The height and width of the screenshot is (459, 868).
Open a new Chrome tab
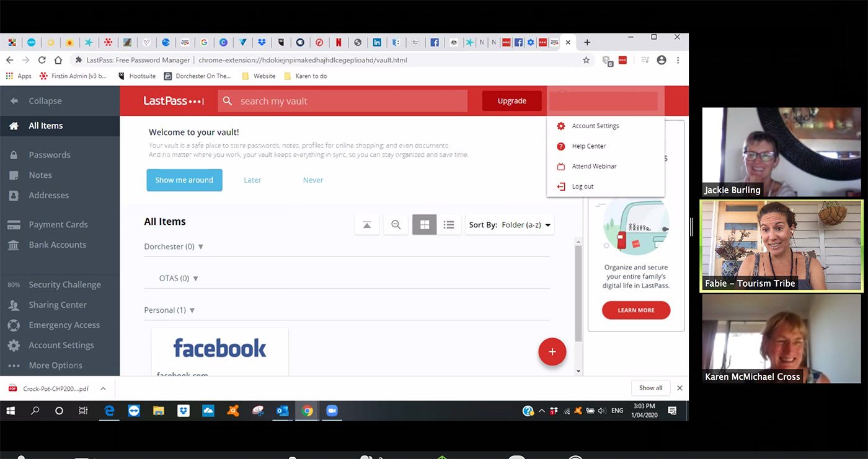(x=587, y=42)
